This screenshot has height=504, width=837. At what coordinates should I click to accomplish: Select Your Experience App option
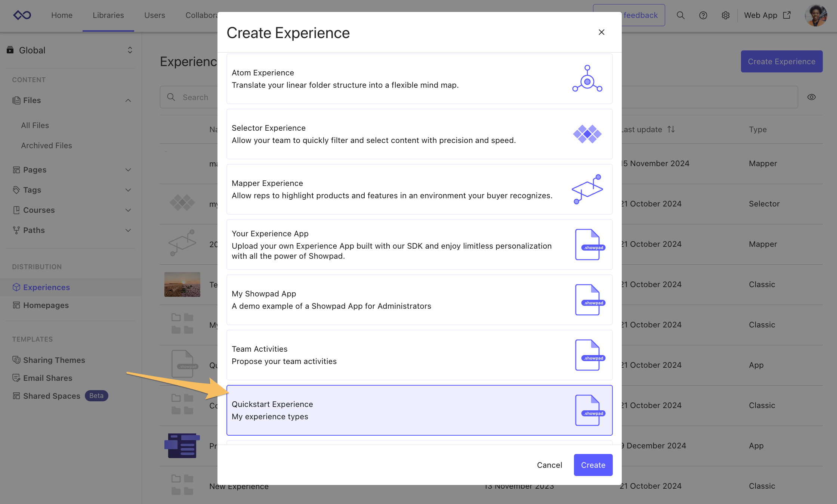pos(419,245)
